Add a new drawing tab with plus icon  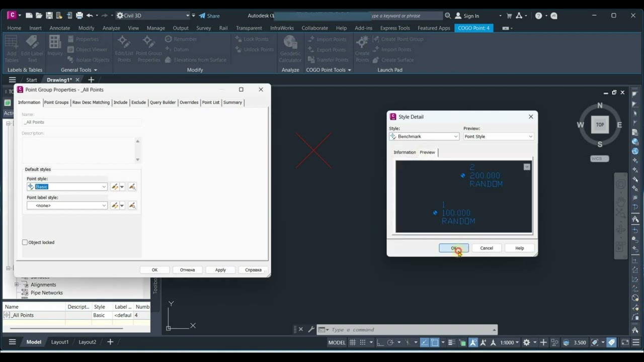point(91,80)
